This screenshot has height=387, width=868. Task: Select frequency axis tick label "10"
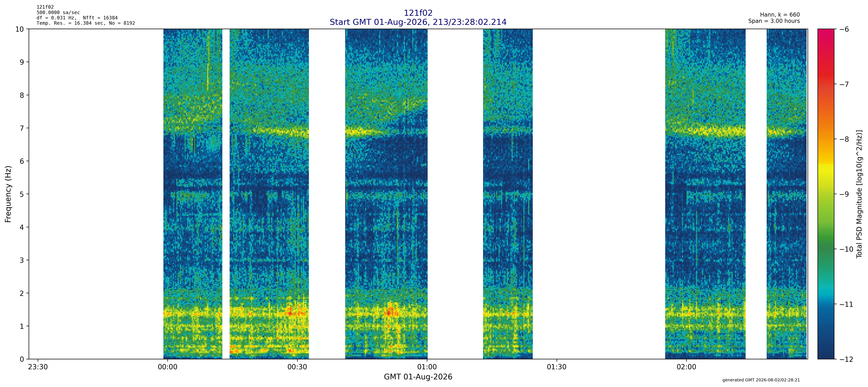20,29
